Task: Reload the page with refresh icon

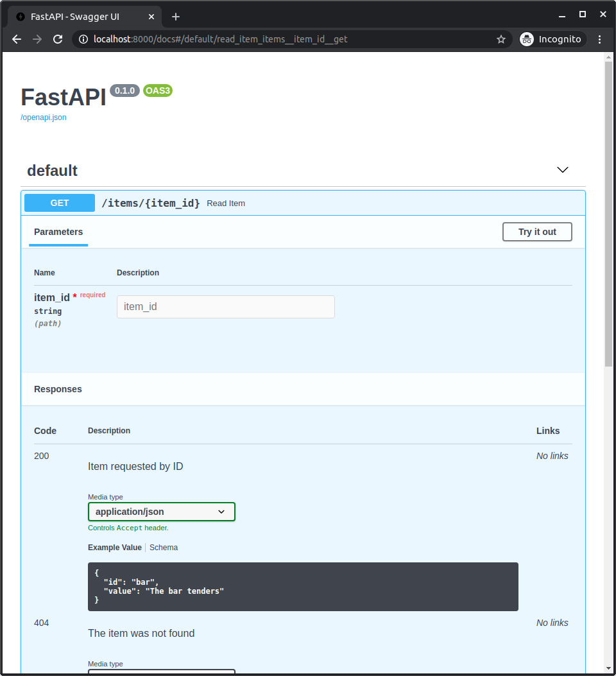Action: click(58, 39)
